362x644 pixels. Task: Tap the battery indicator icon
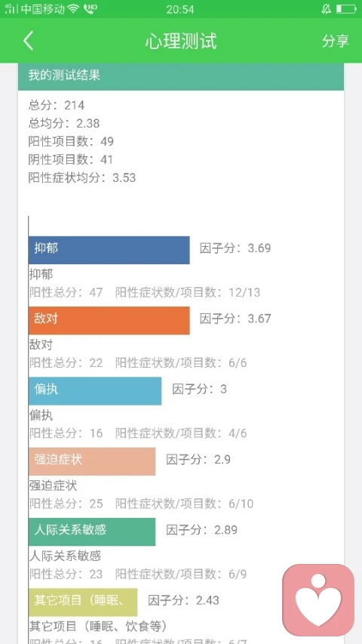click(346, 9)
